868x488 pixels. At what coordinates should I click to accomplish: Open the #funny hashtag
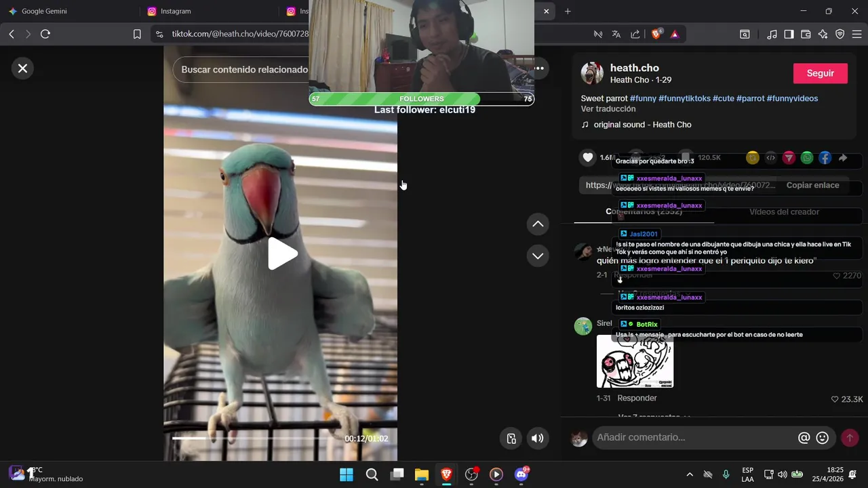pos(643,98)
